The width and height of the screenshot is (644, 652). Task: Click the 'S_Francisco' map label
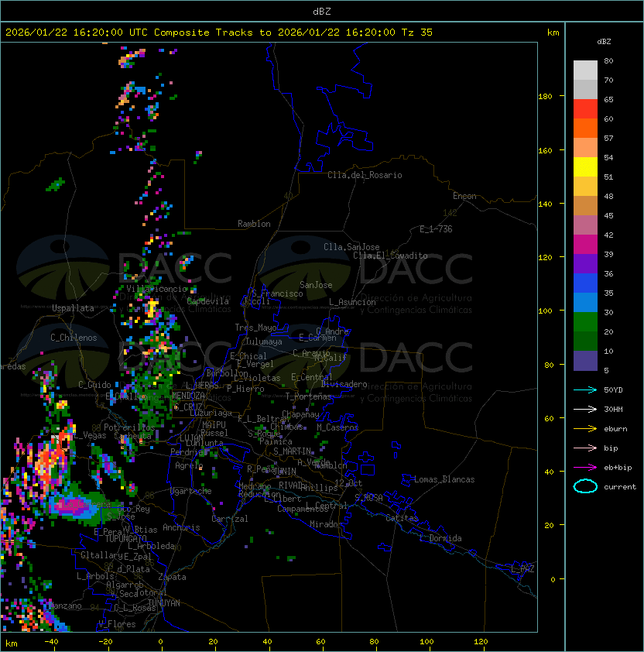pyautogui.click(x=277, y=293)
